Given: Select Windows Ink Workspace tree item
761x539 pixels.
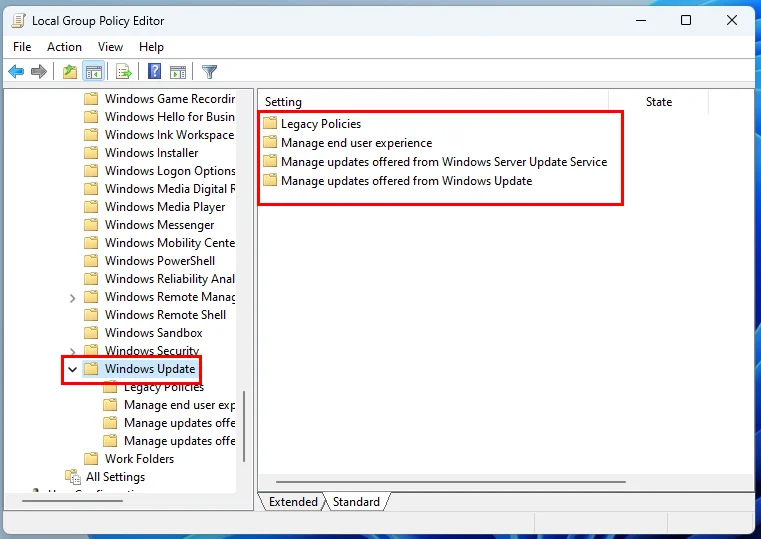Looking at the screenshot, I should 169,135.
